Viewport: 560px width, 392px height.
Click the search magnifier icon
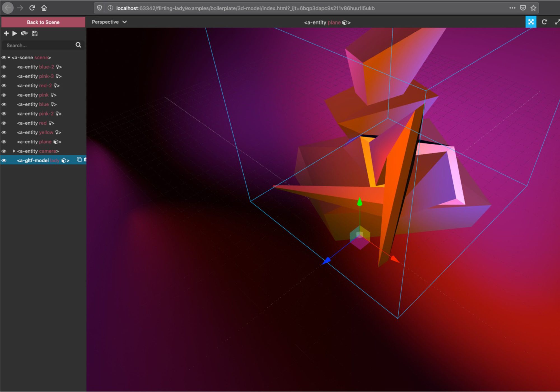(x=78, y=45)
